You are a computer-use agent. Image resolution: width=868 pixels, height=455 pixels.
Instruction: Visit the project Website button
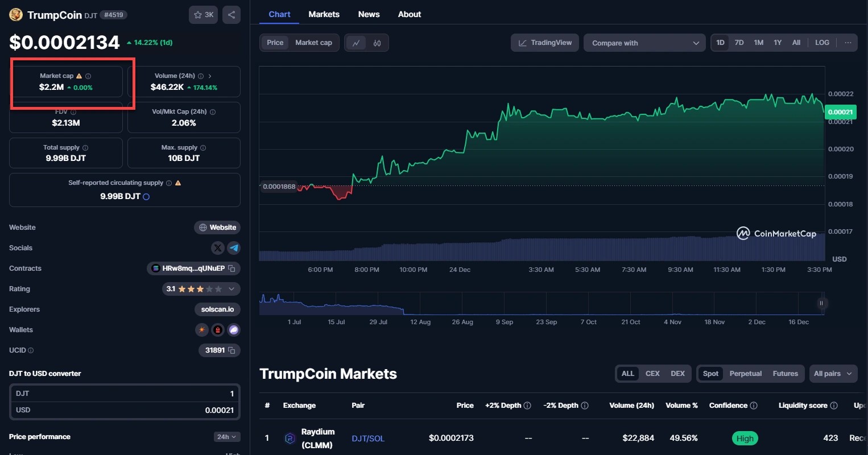(217, 227)
